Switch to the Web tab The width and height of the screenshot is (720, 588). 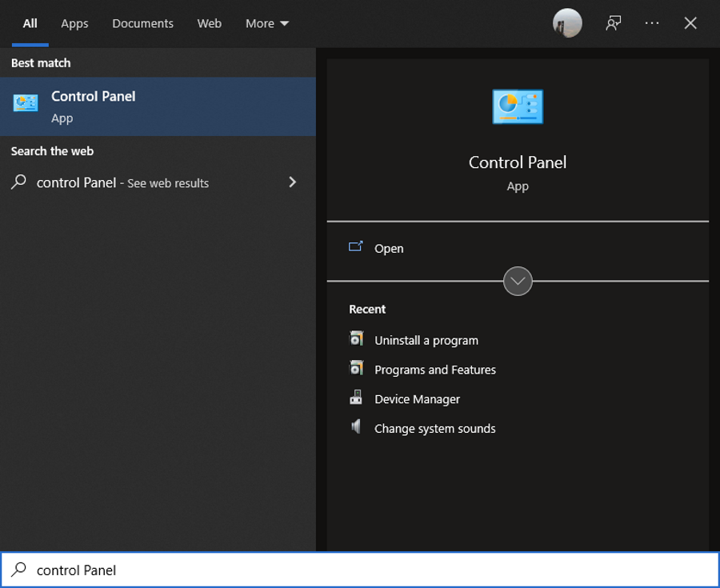(210, 23)
